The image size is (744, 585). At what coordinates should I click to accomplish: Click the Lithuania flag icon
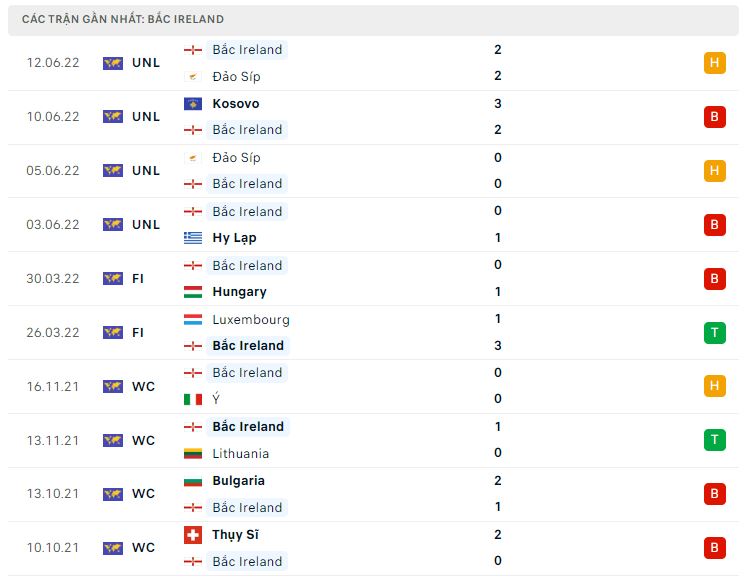(x=193, y=453)
